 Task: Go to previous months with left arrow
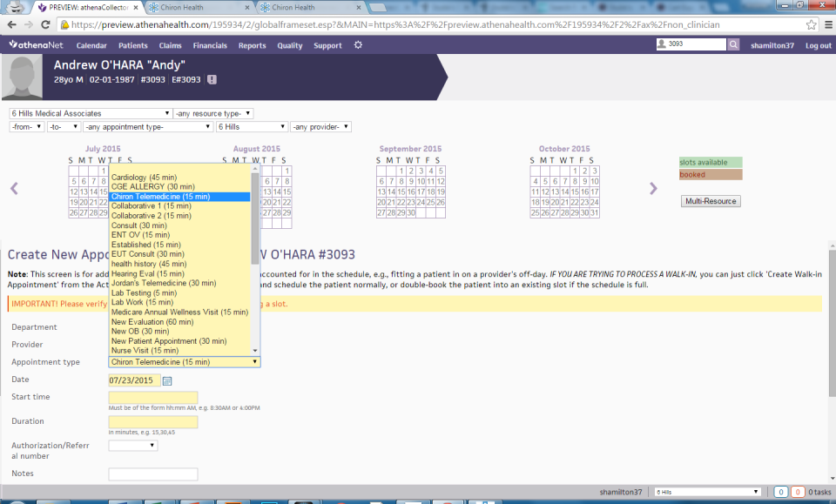(x=15, y=188)
